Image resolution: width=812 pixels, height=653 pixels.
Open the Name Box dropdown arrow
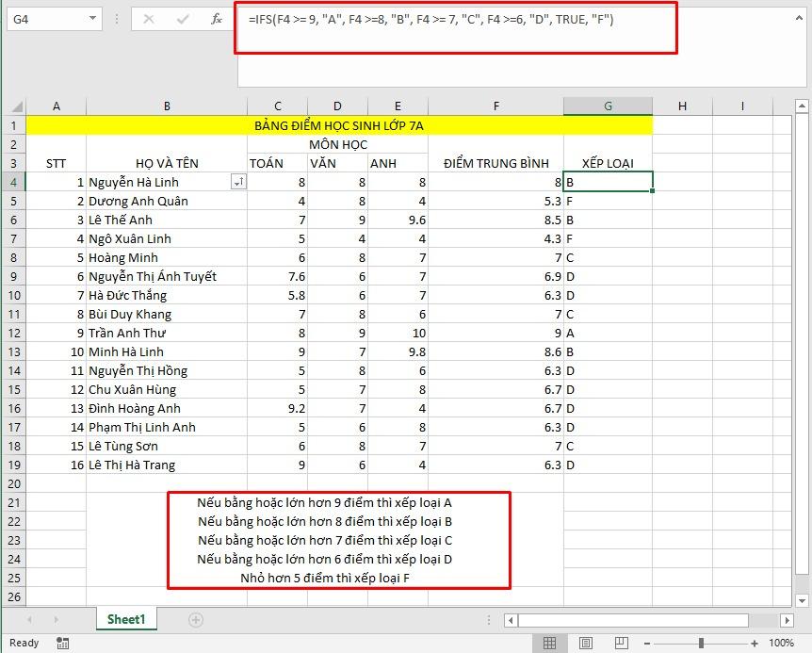[x=93, y=19]
